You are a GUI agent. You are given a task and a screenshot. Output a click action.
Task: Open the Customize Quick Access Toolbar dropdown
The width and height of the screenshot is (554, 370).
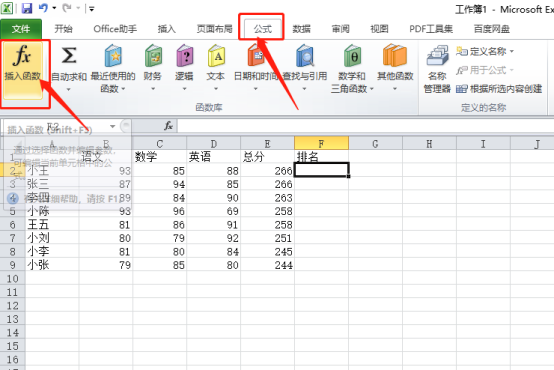coord(92,8)
